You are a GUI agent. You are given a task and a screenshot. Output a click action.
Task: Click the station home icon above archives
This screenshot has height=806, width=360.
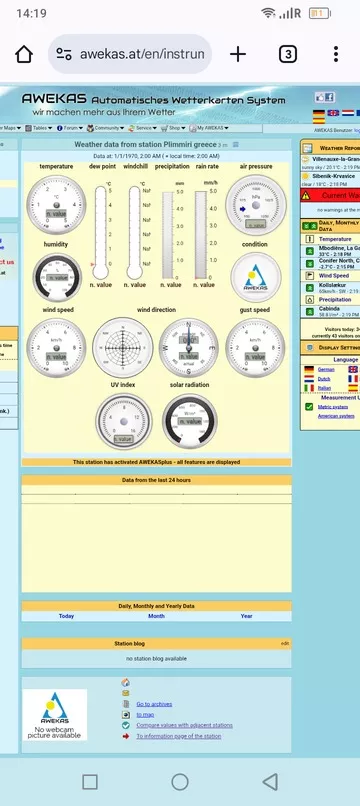click(125, 683)
